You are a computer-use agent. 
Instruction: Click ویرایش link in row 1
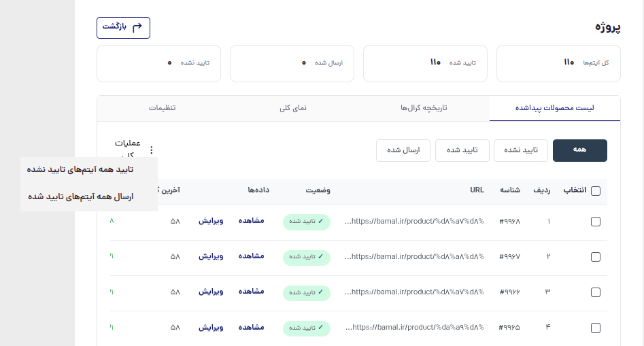[x=211, y=221]
